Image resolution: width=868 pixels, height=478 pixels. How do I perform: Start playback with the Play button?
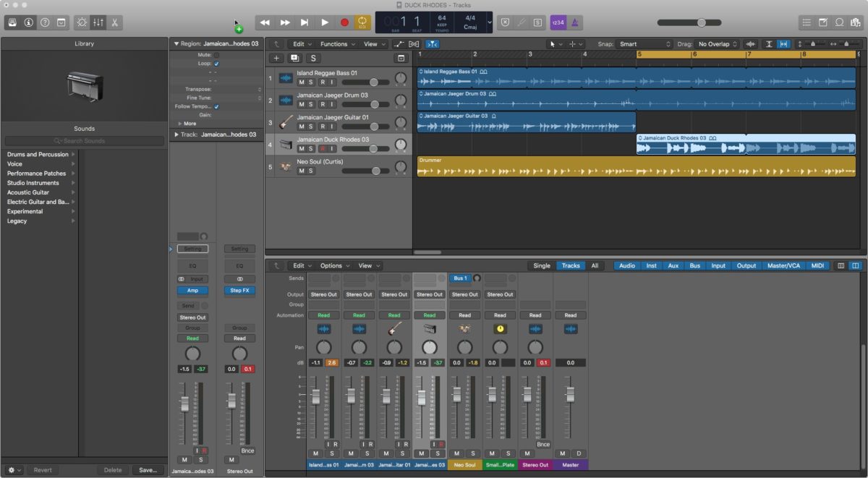coord(325,22)
